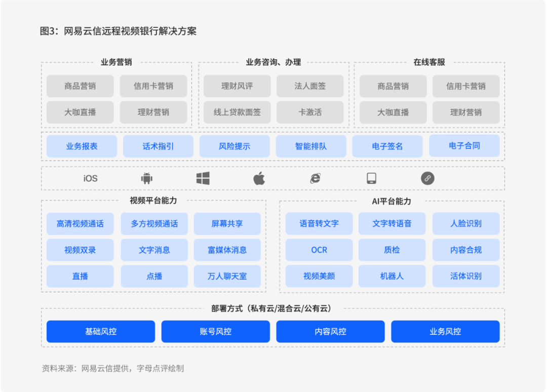Click the 在线客服 section heading
The width and height of the screenshot is (547, 392).
tap(429, 62)
